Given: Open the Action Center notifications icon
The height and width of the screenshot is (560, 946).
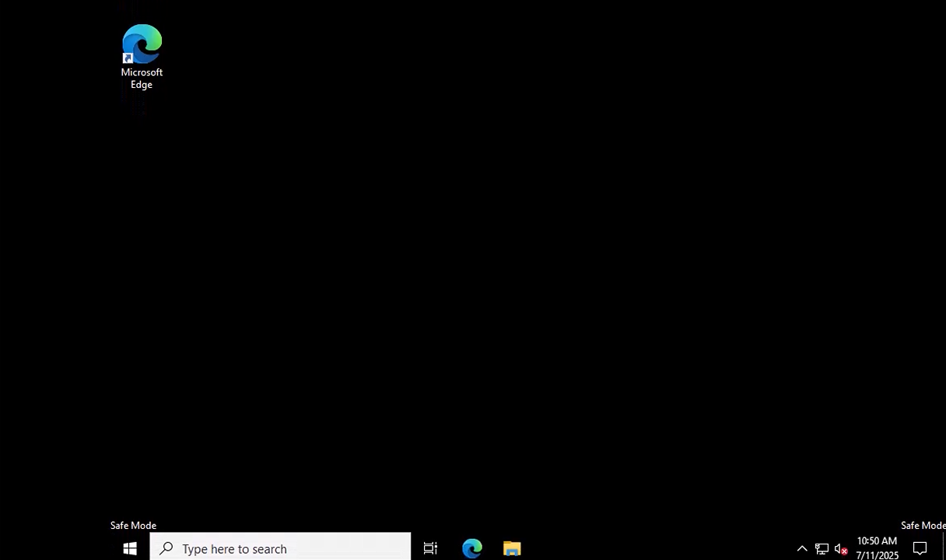Looking at the screenshot, I should tap(920, 549).
